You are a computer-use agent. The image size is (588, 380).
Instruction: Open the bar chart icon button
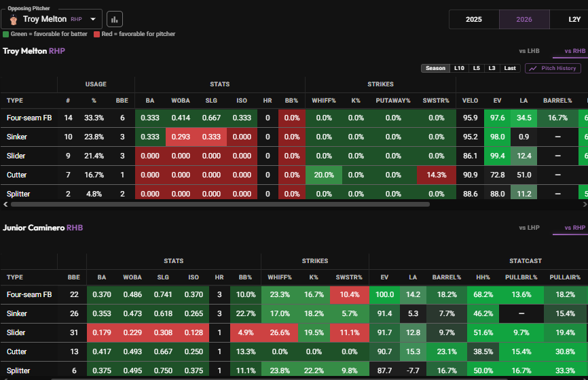(x=115, y=19)
